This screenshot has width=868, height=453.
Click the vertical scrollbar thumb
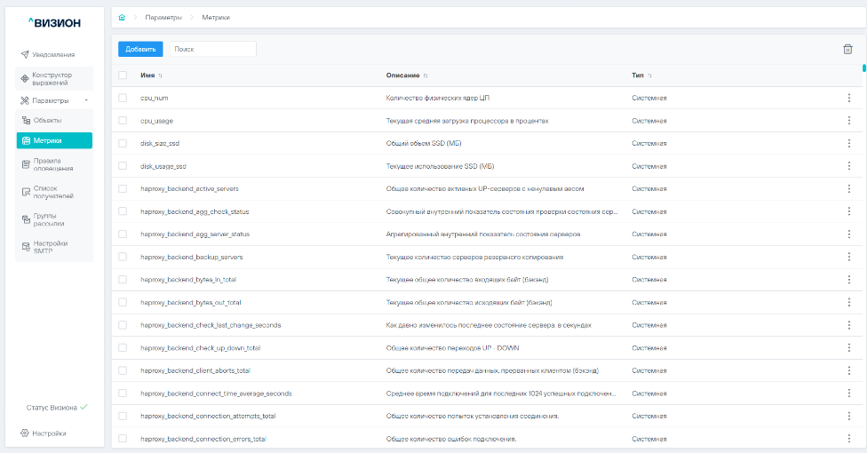point(864,68)
